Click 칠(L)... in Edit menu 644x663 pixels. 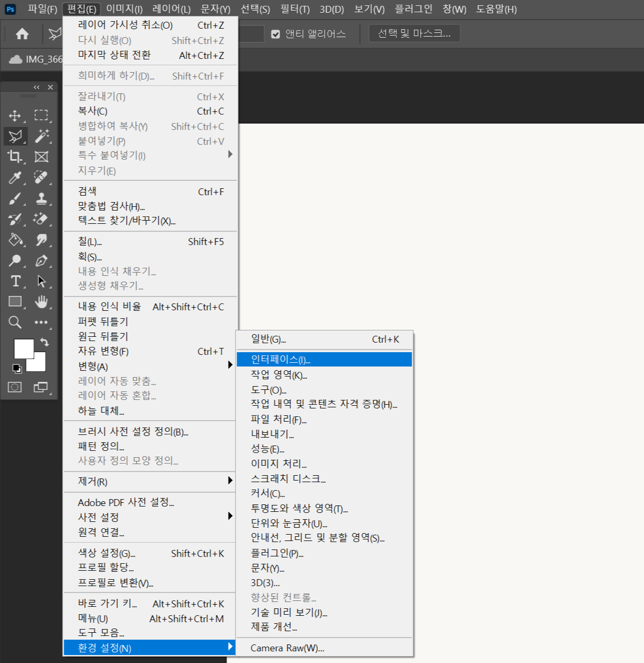point(150,241)
